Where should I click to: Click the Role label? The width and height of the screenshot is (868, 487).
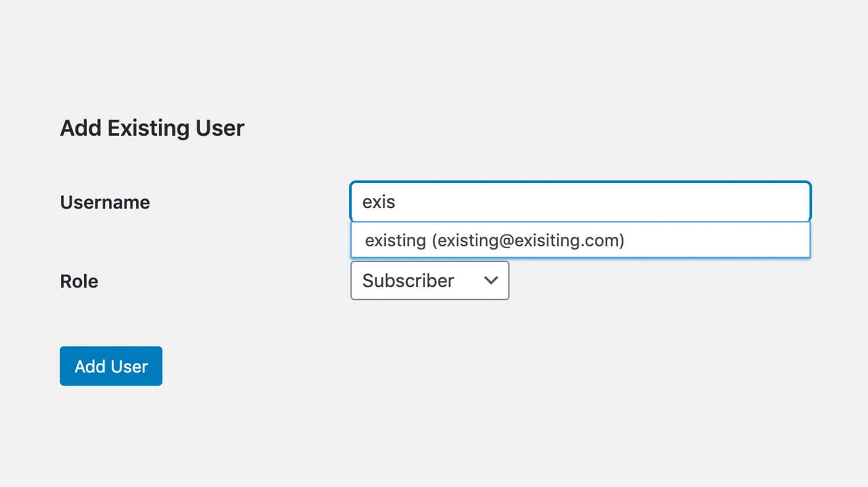pyautogui.click(x=78, y=281)
